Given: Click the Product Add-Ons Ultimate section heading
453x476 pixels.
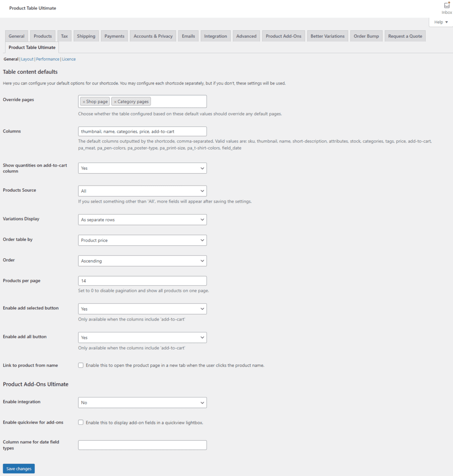Looking at the screenshot, I should (x=36, y=384).
